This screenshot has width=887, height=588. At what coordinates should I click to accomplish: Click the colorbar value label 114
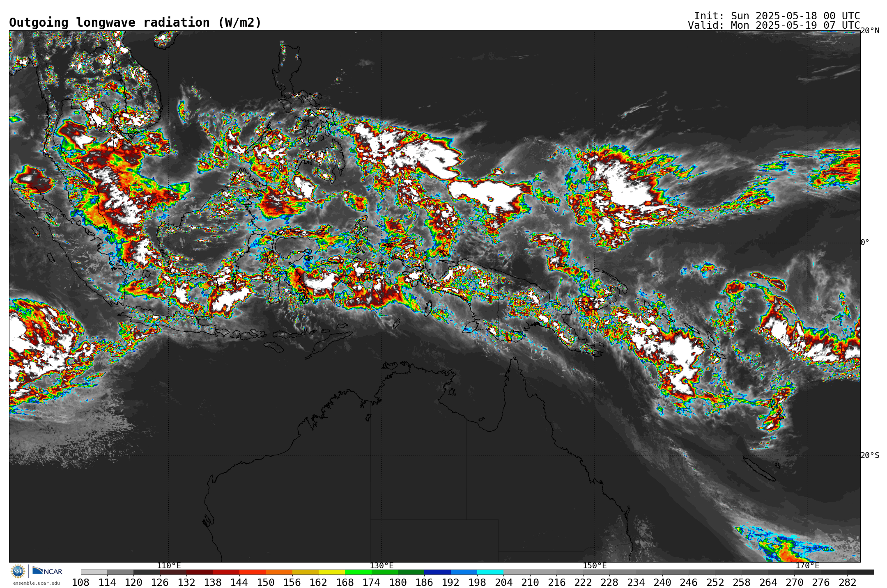point(107,582)
